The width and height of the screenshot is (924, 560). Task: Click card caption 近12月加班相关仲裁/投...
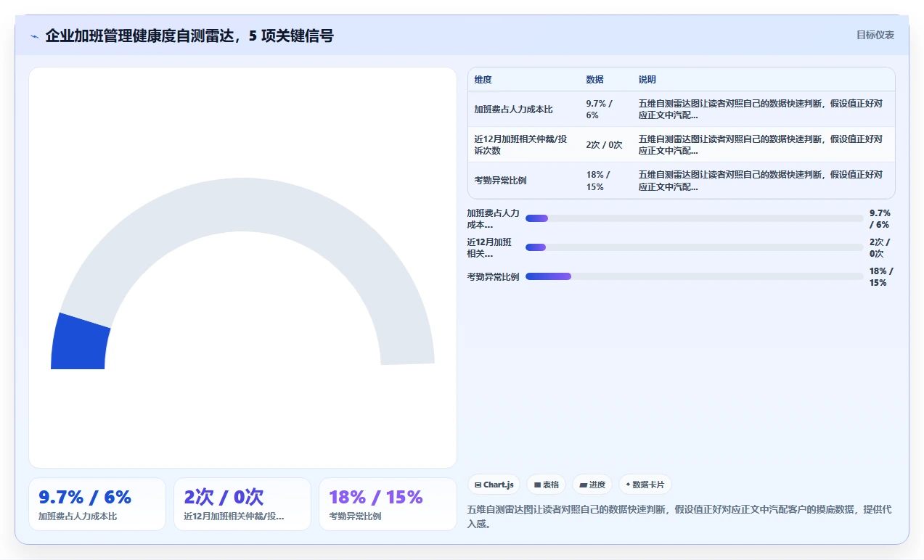(234, 516)
